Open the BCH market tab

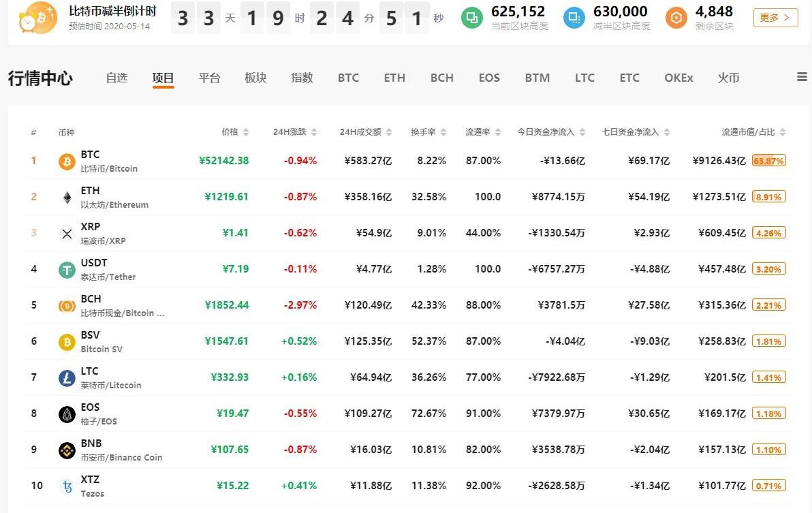[441, 78]
